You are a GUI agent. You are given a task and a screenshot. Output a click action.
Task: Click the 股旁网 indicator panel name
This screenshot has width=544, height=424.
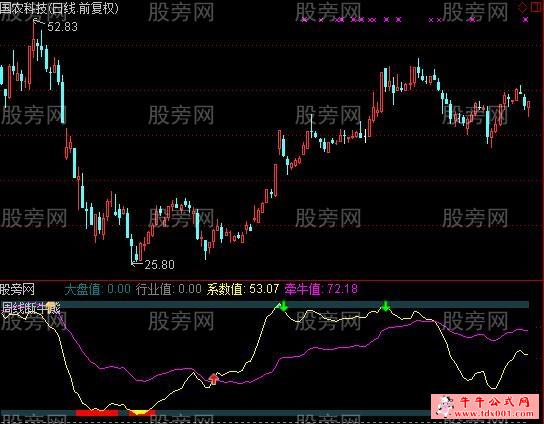pos(17,289)
